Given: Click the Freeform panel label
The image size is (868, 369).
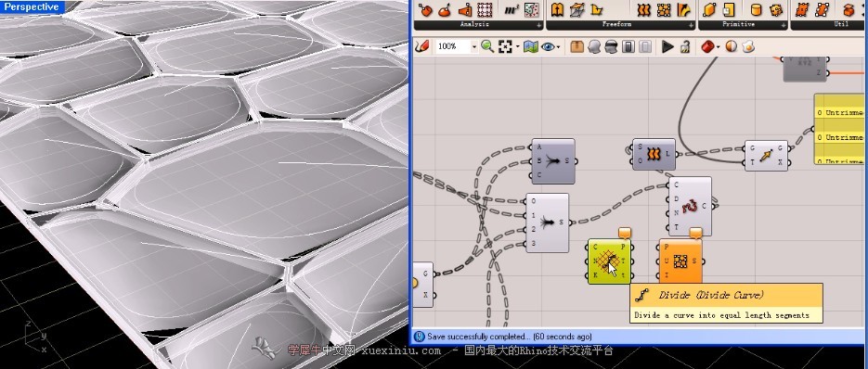Looking at the screenshot, I should click(x=616, y=24).
